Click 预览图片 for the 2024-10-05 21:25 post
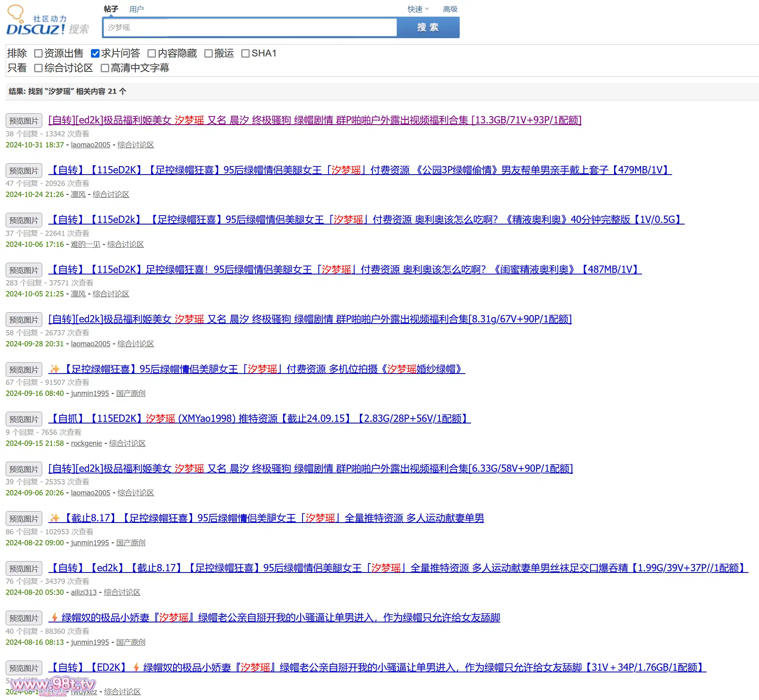Viewport: 759px width, 700px height. pos(24,270)
